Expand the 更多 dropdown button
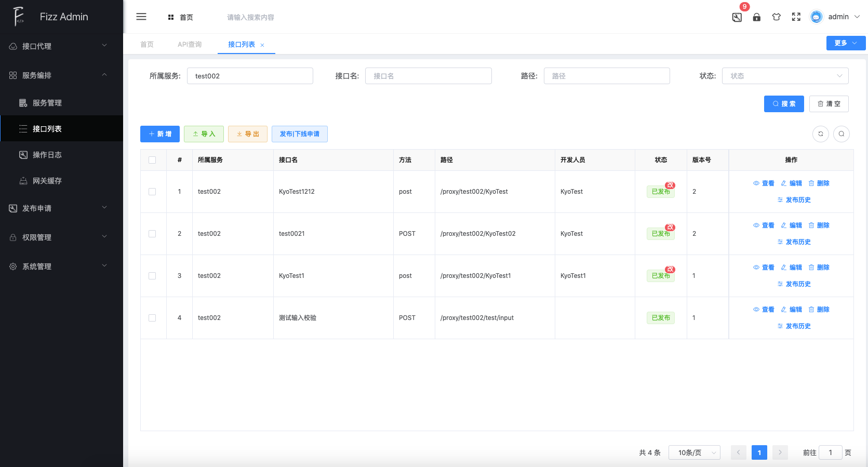Screen dimensions: 868x467 [846, 43]
